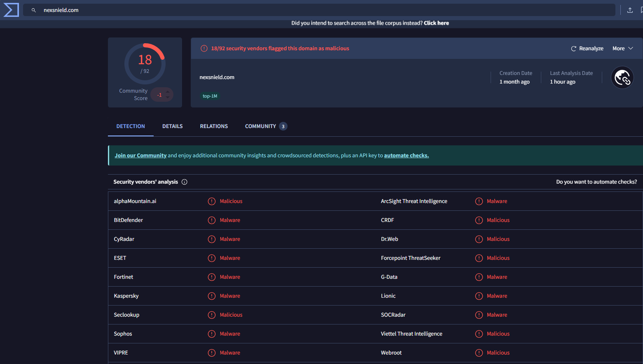Upvote the community score
This screenshot has width=643, height=364.
click(x=168, y=91)
